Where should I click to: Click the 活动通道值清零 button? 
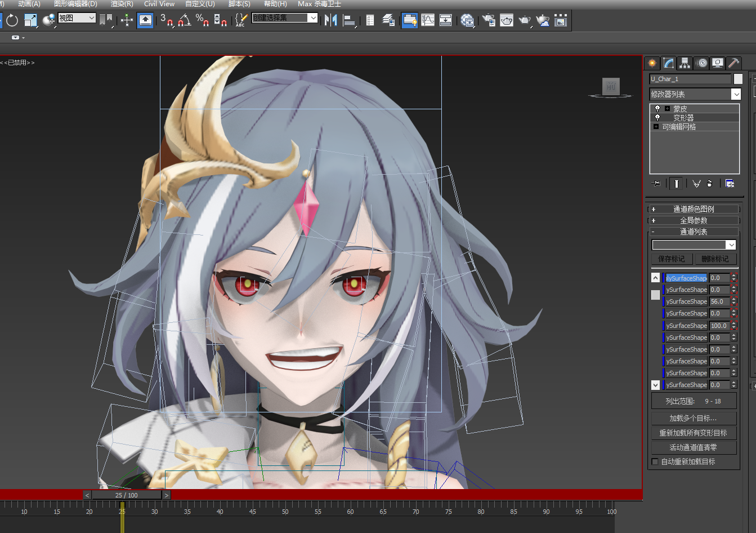(694, 447)
